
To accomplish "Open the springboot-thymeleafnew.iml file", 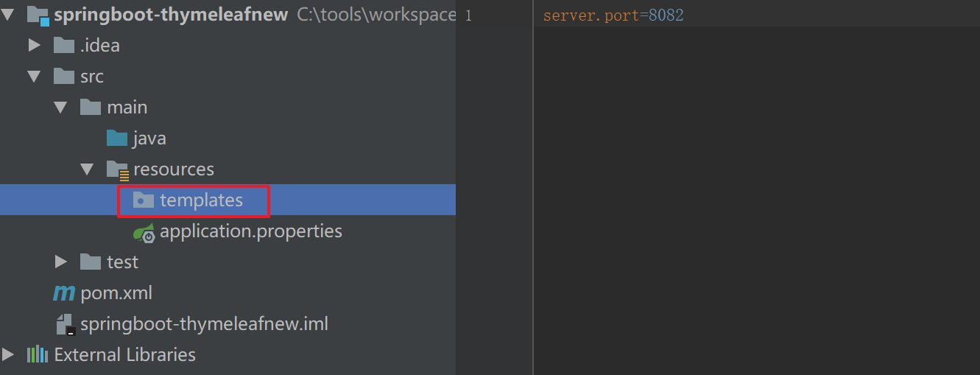I will pyautogui.click(x=204, y=324).
